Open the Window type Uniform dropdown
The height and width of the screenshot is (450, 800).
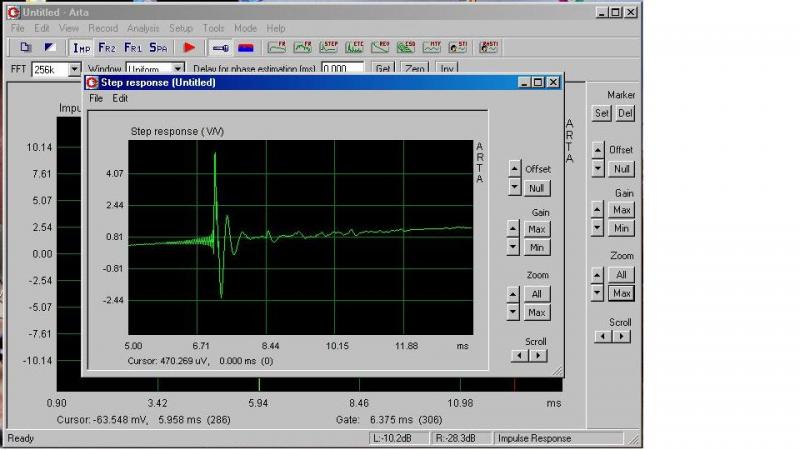click(x=181, y=69)
